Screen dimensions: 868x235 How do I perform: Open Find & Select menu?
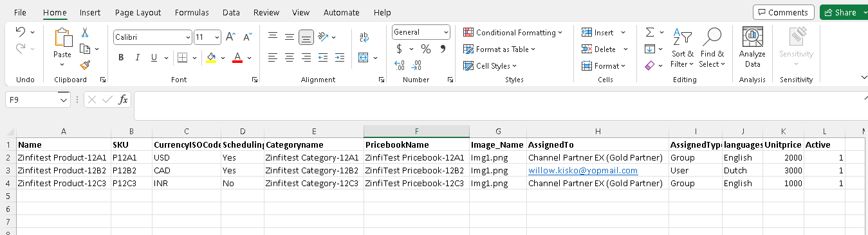tap(712, 48)
